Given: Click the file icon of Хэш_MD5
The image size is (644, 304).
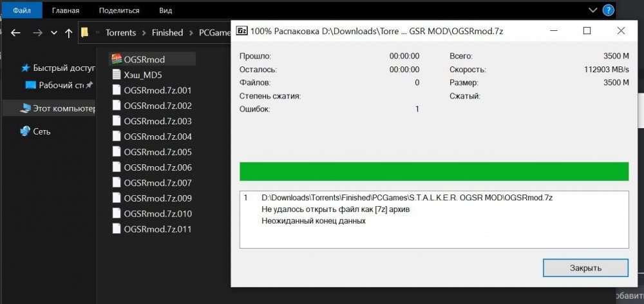Looking at the screenshot, I should coord(116,75).
